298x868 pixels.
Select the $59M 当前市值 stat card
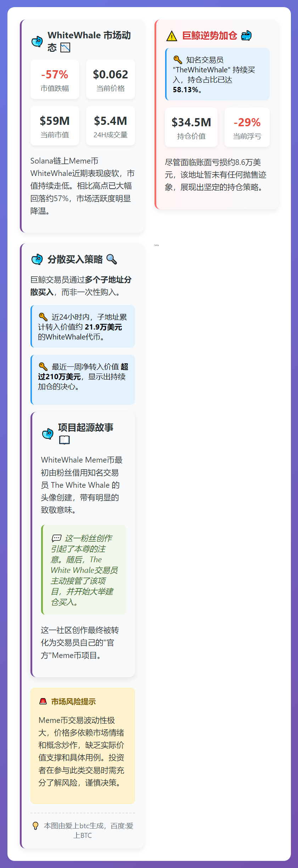click(55, 126)
